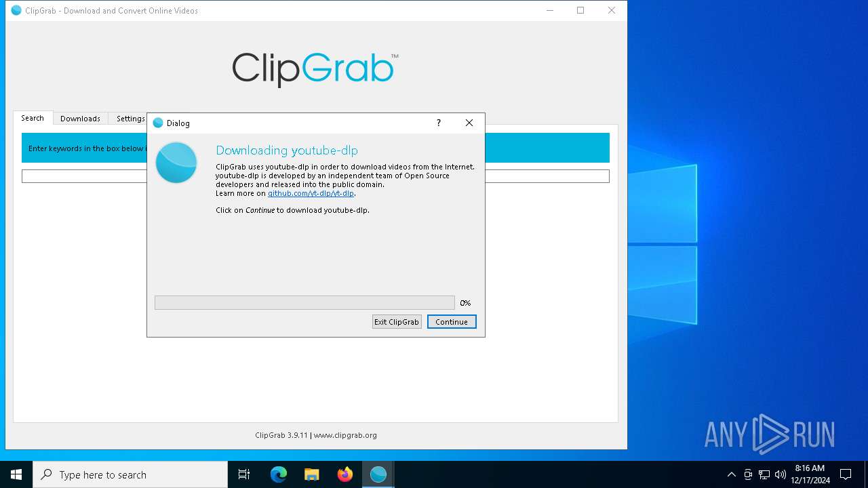Close the ClipGrab main window
This screenshot has height=488, width=868.
point(612,10)
